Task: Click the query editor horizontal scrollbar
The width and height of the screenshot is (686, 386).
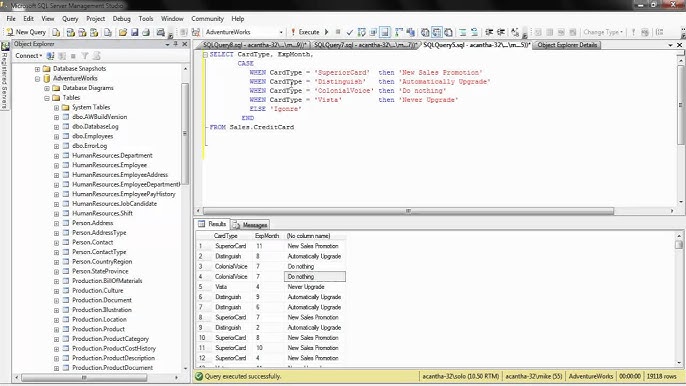Action: point(408,211)
